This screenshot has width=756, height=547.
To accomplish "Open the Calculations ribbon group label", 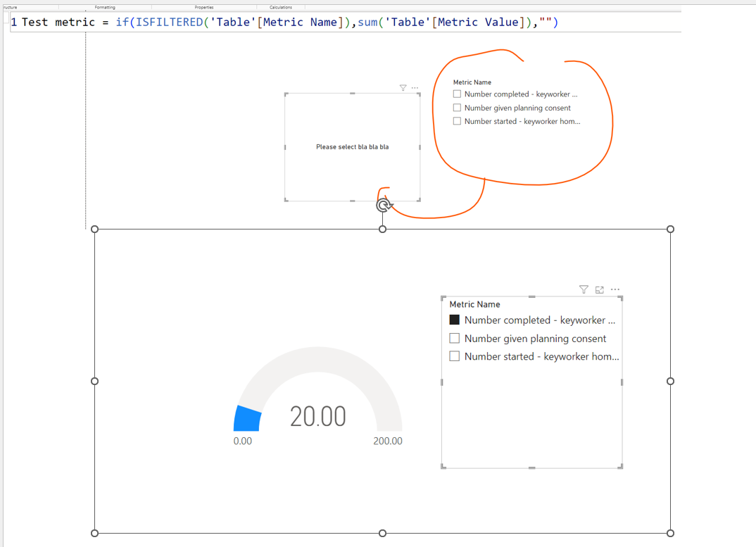I will (x=281, y=7).
